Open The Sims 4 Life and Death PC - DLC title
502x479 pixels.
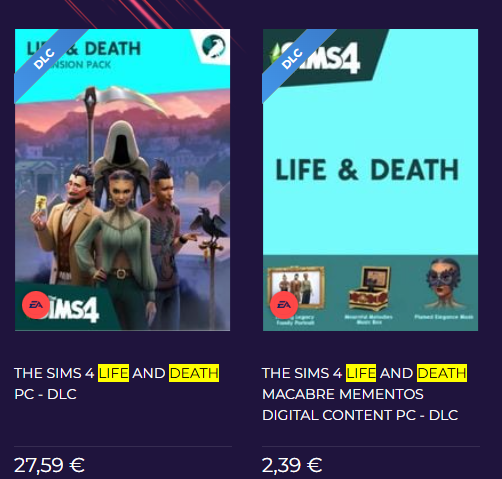[117, 383]
